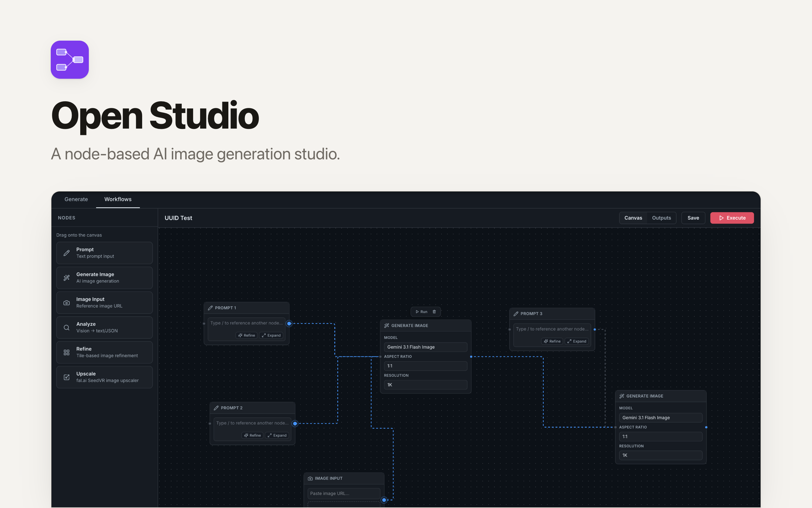Image resolution: width=812 pixels, height=508 pixels.
Task: Click the Analyze card label in sidebar
Action: [x=86, y=324]
